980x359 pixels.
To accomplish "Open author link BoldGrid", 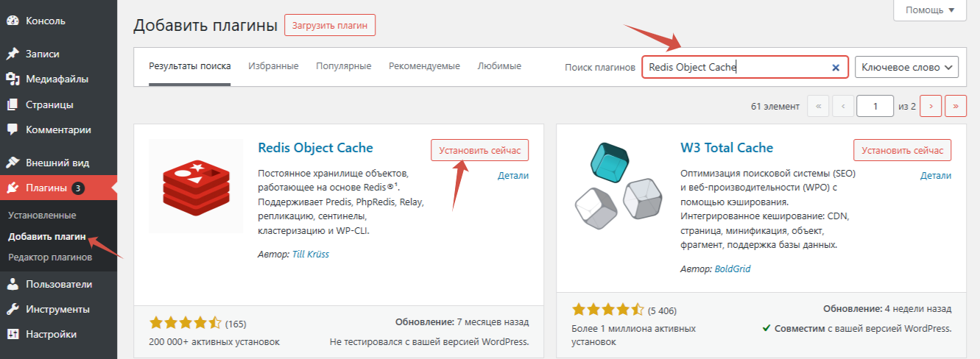I will tap(733, 269).
